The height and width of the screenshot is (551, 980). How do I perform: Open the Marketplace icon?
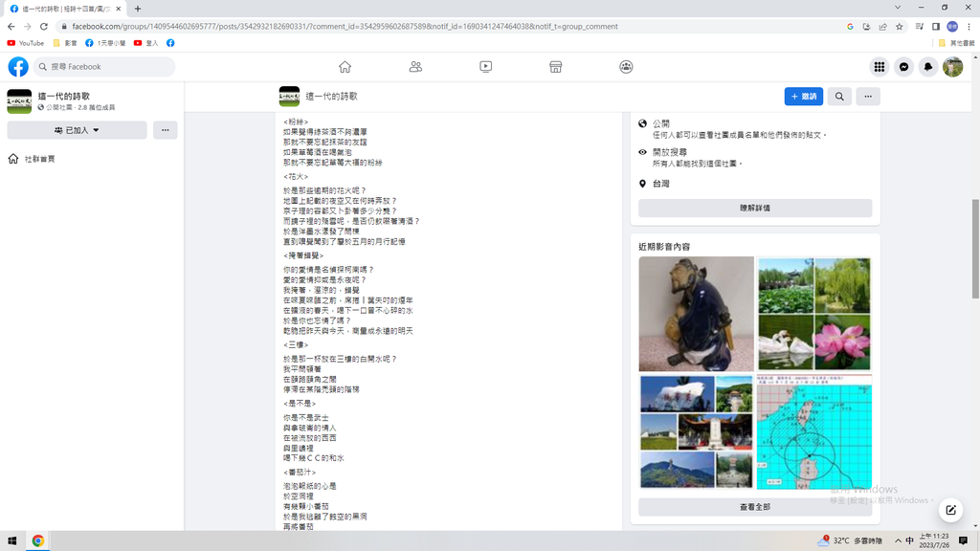click(x=555, y=67)
